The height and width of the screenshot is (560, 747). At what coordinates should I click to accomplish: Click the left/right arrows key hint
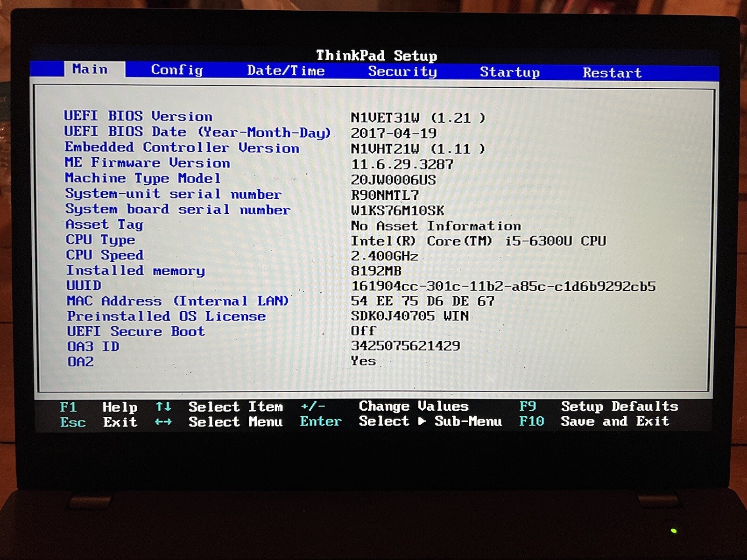tap(163, 422)
